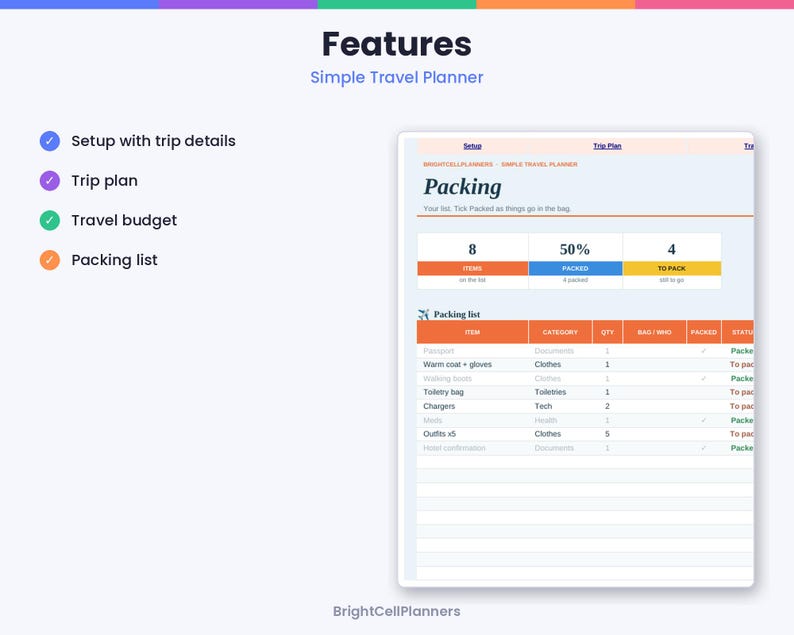794x635 pixels.
Task: Click the Health category cell
Action: coord(560,420)
